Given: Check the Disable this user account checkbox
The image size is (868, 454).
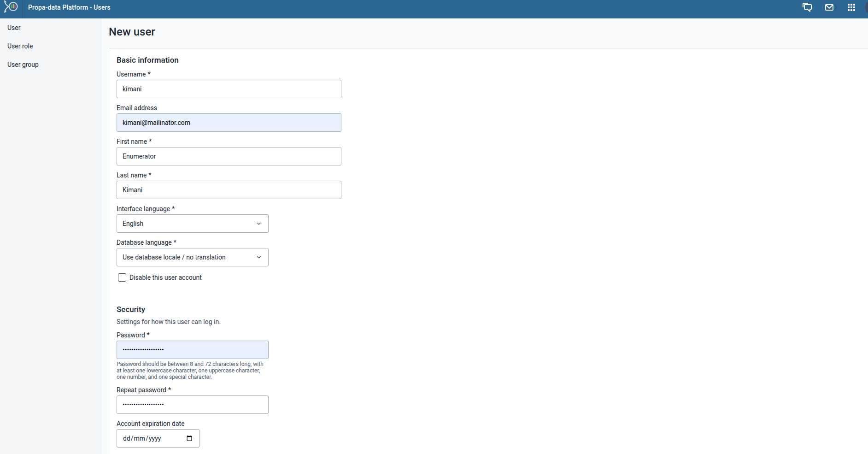Looking at the screenshot, I should pyautogui.click(x=122, y=277).
